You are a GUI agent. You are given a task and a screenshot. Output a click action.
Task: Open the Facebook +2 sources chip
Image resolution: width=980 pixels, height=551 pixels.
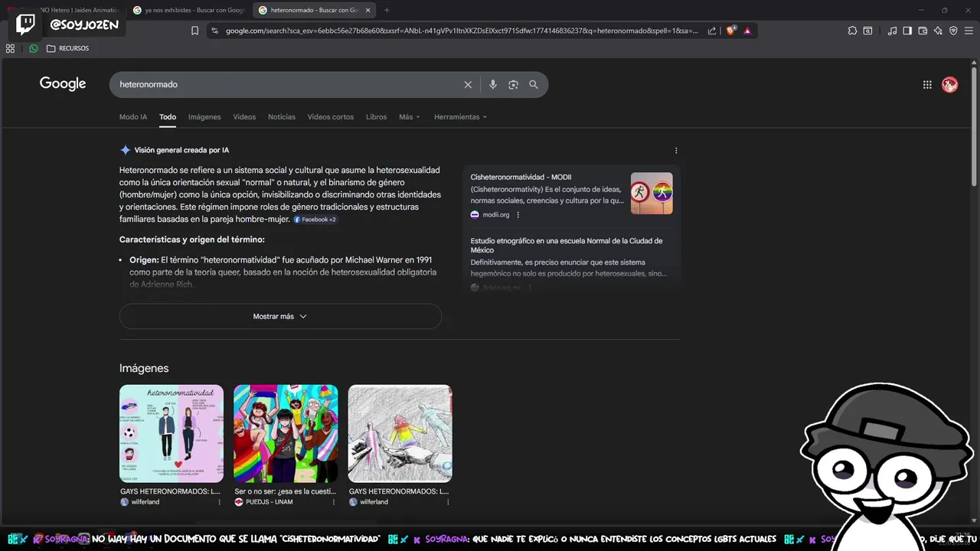coord(315,220)
